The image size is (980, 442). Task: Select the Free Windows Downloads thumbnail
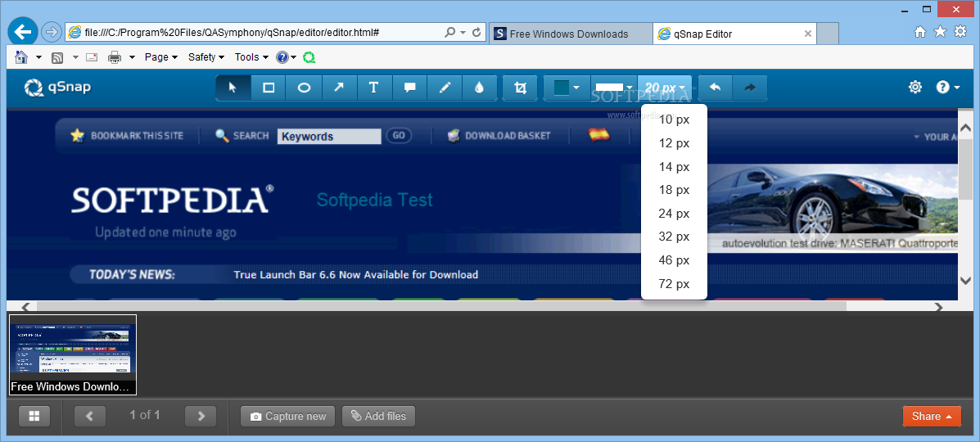[x=73, y=355]
